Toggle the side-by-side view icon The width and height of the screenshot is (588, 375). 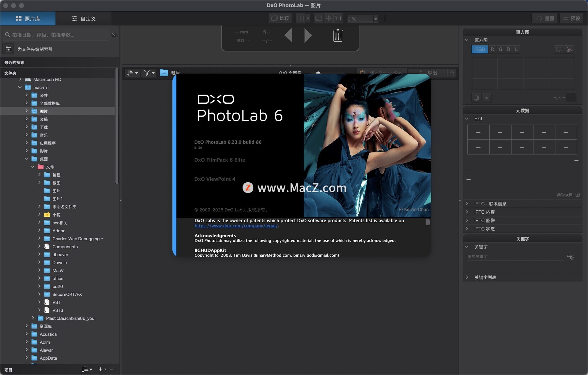click(301, 18)
